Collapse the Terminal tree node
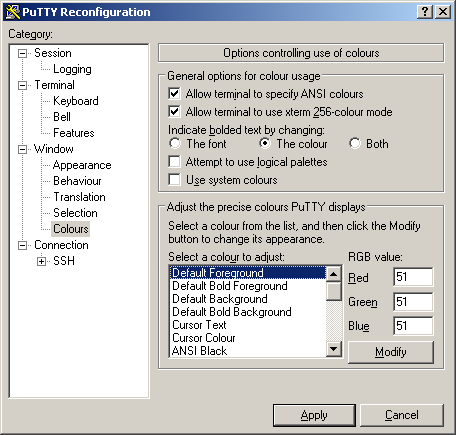Viewport: 456px width, 435px height. click(x=22, y=85)
